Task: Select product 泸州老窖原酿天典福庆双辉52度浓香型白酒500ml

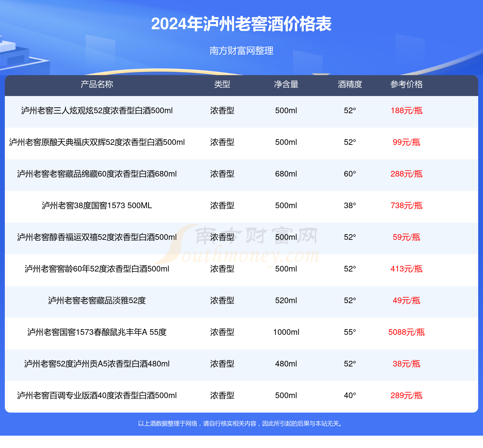Action: 97,142
